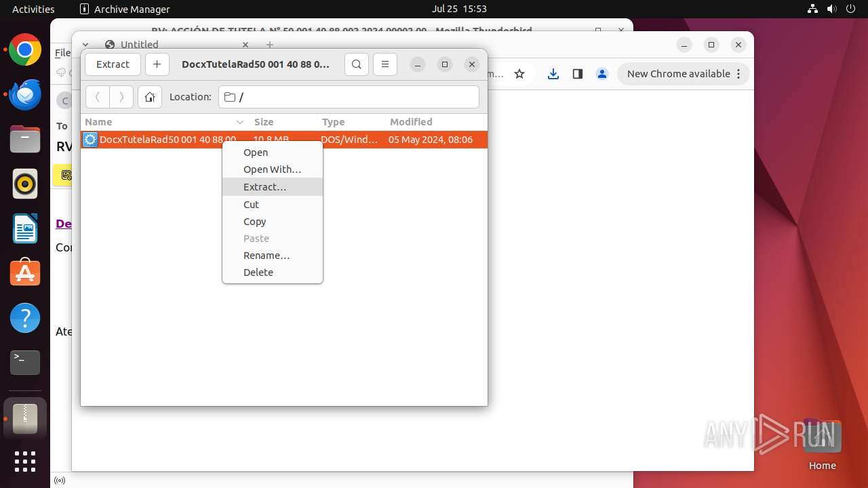Add files using the plus button

pyautogui.click(x=157, y=64)
